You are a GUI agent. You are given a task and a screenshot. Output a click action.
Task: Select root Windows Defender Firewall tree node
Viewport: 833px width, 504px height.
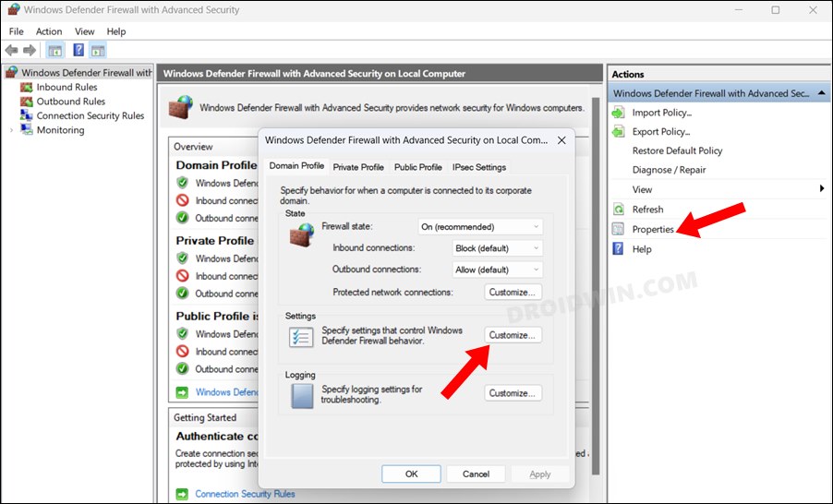click(87, 72)
